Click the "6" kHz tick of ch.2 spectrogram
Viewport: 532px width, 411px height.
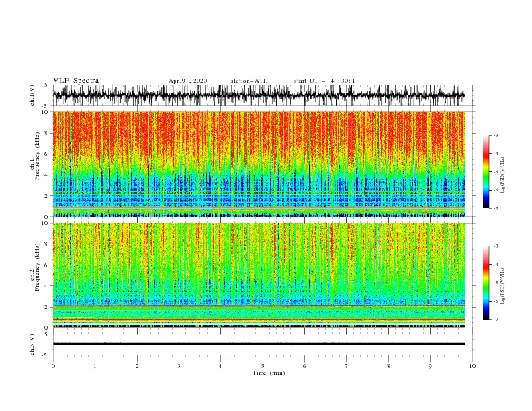pyautogui.click(x=46, y=265)
